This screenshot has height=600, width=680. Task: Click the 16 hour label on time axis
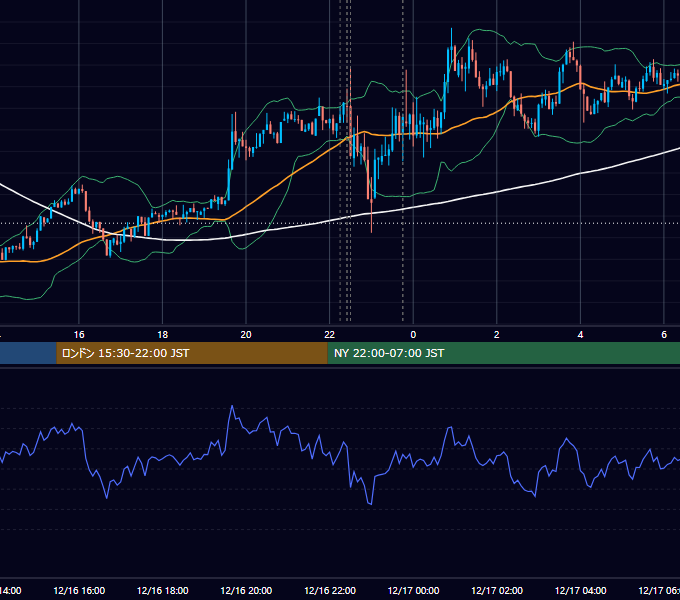pyautogui.click(x=79, y=335)
